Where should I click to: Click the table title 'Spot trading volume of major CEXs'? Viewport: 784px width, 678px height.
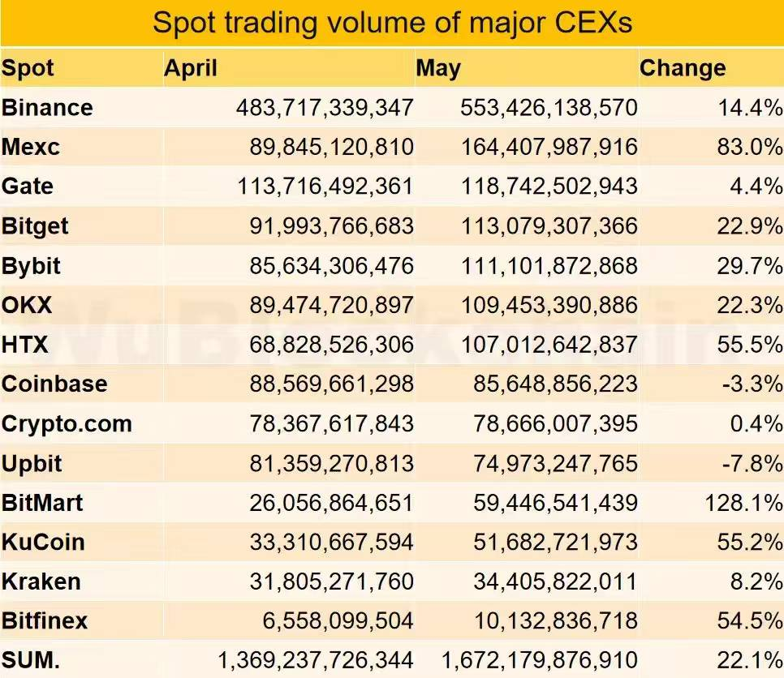tap(392, 22)
